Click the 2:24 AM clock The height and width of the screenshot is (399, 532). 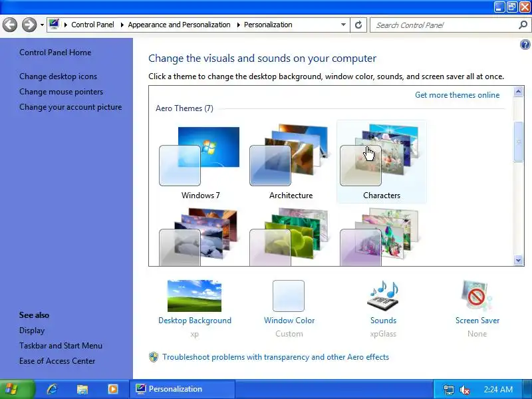pyautogui.click(x=497, y=390)
